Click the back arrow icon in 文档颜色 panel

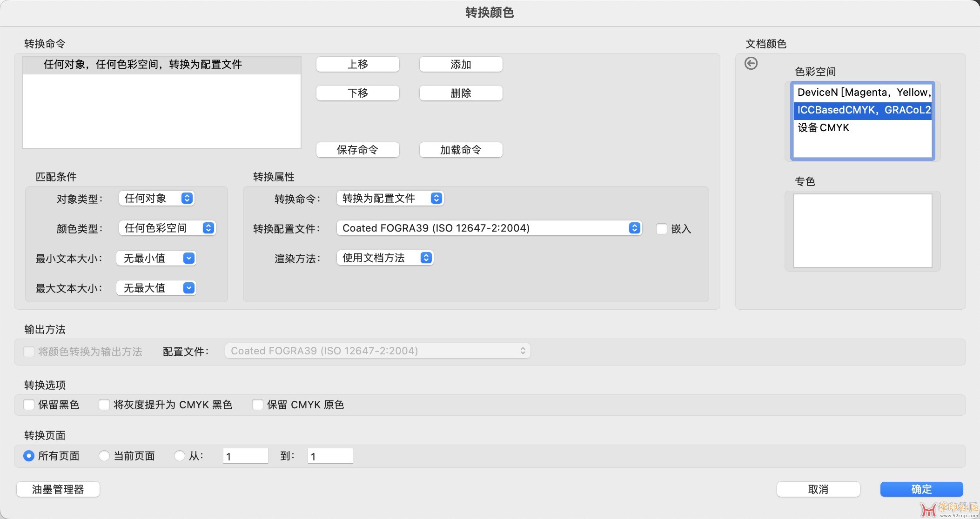(751, 63)
